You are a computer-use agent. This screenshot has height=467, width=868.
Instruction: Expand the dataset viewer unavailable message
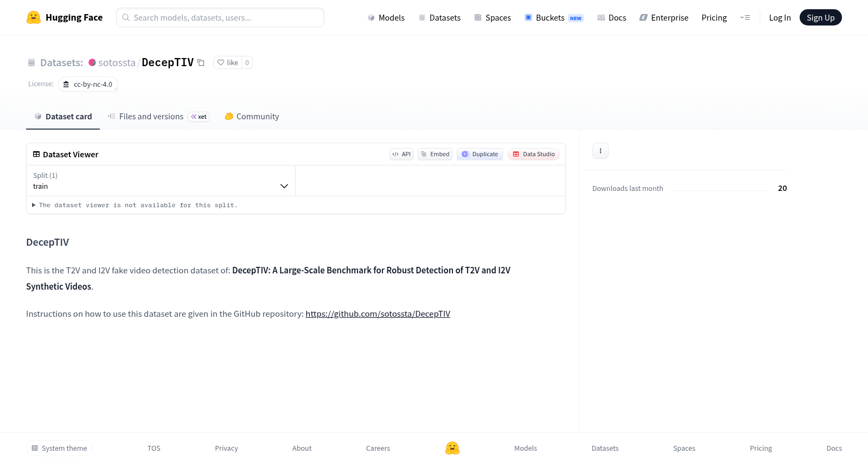click(135, 205)
